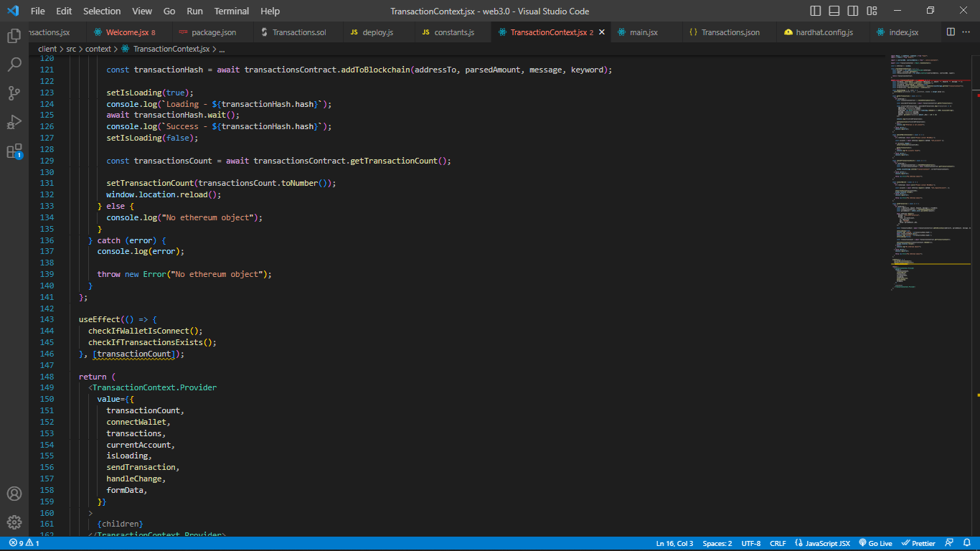980x551 pixels.
Task: Click the errors and warnings indicator
Action: 22,543
